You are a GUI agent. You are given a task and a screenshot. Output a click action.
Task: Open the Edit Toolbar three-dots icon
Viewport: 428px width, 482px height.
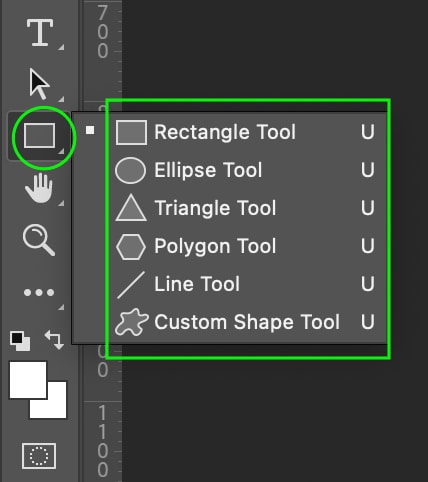point(39,293)
